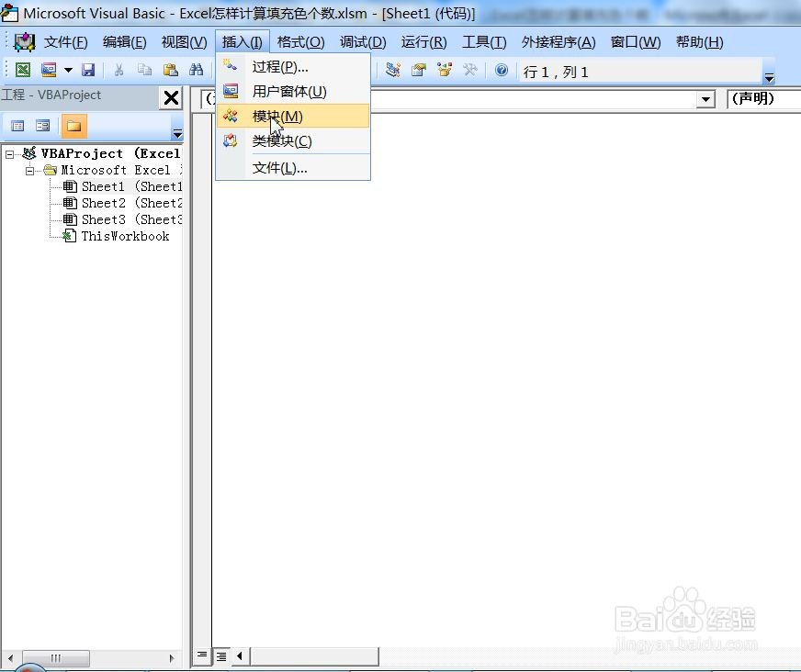
Task: Open the 格式(O) menu
Action: pos(300,42)
